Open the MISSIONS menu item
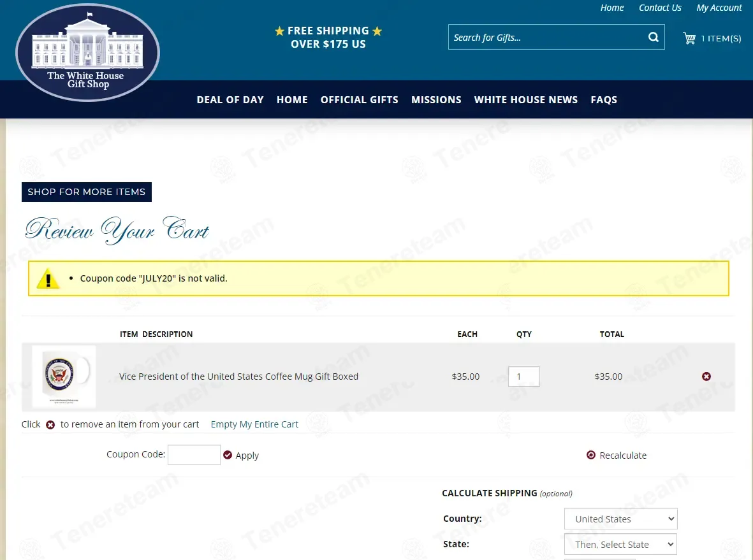Image resolution: width=753 pixels, height=560 pixels. pyautogui.click(x=436, y=100)
